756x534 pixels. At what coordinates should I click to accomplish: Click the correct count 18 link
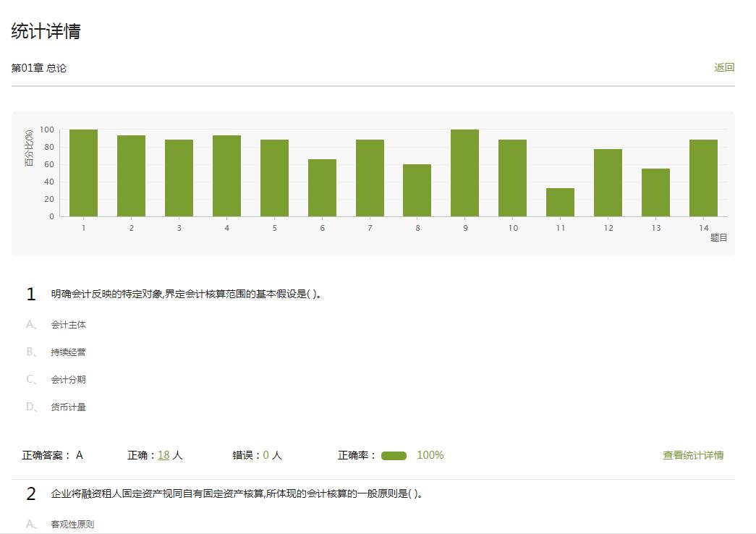(163, 455)
